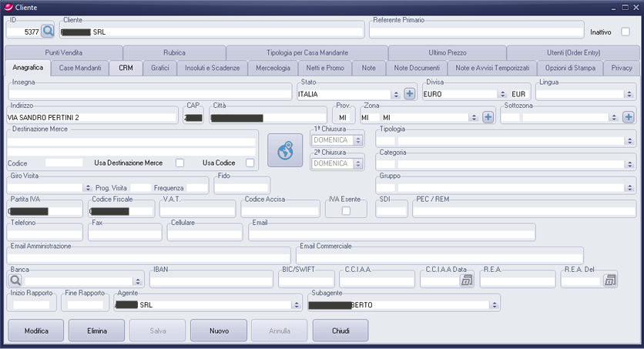The image size is (644, 349).
Task: Click the plus icon beside Zona
Action: [488, 117]
